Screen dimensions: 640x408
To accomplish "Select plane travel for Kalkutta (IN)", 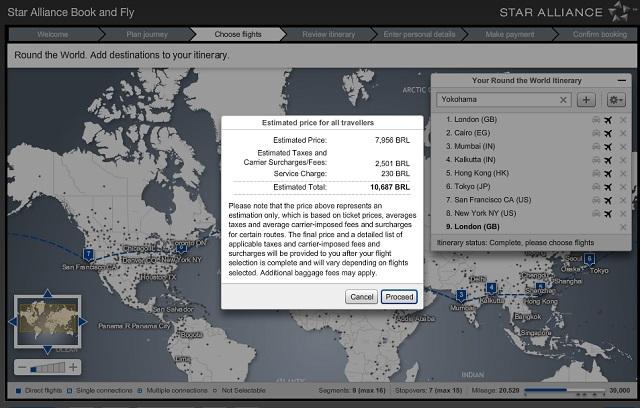I will (608, 160).
